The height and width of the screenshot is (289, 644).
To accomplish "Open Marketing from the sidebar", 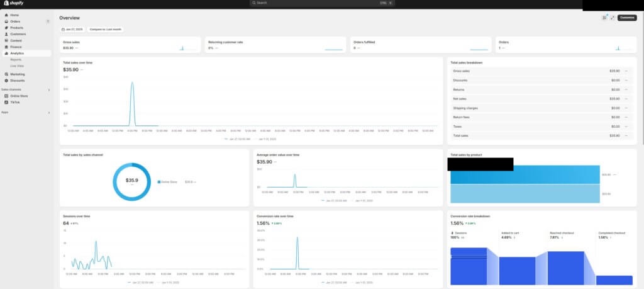I will coord(18,74).
